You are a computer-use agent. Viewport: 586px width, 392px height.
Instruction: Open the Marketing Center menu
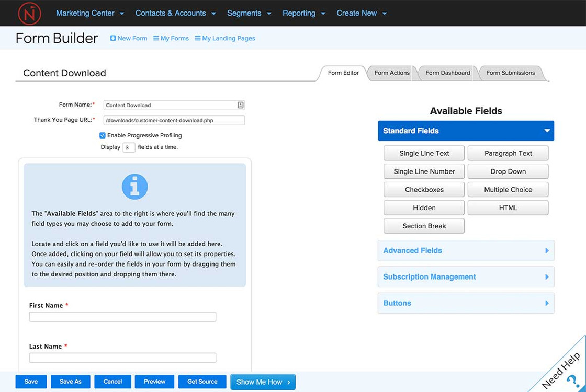point(89,13)
